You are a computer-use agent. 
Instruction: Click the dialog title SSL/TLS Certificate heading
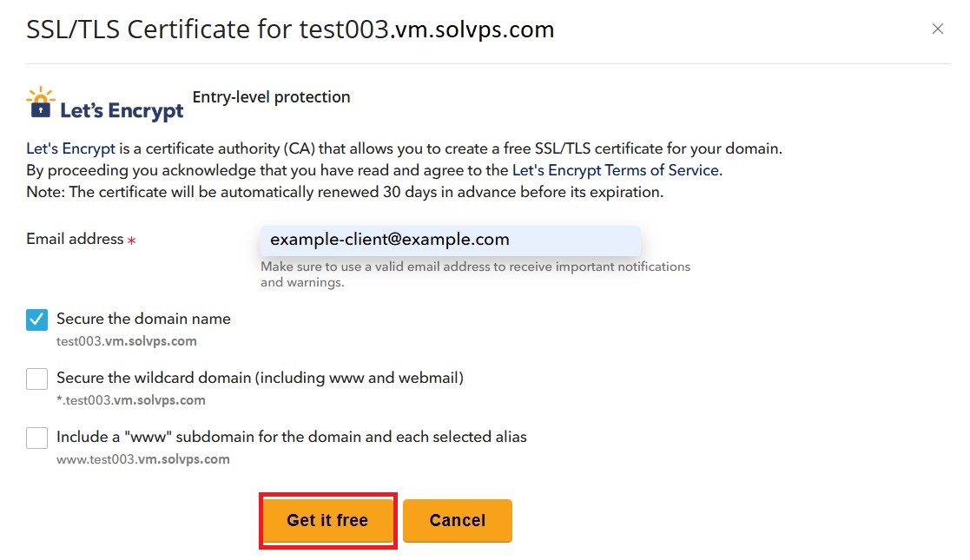point(290,30)
